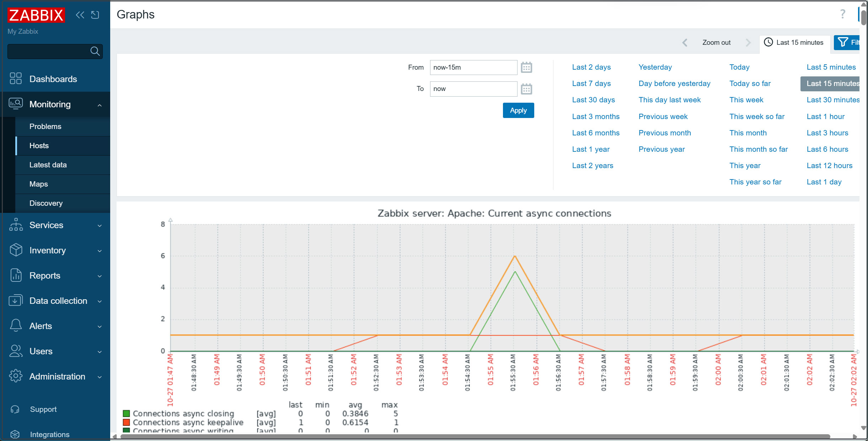Click the search magnifier icon

click(x=95, y=51)
